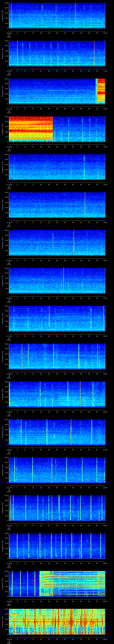Click the spectrogram panel starting at 0:25:00
The image size is (114, 644).
pyautogui.click(x=57, y=621)
